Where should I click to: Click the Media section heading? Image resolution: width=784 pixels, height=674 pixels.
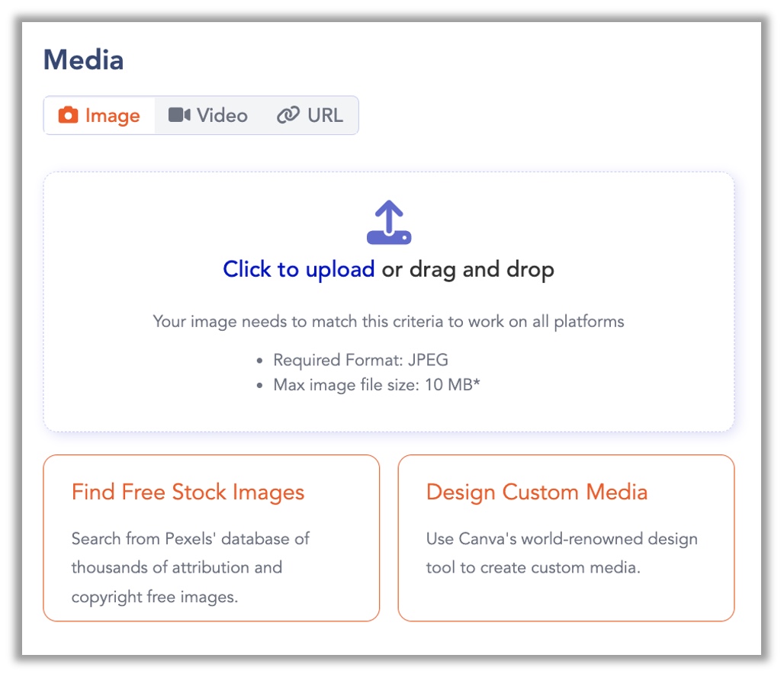point(83,59)
